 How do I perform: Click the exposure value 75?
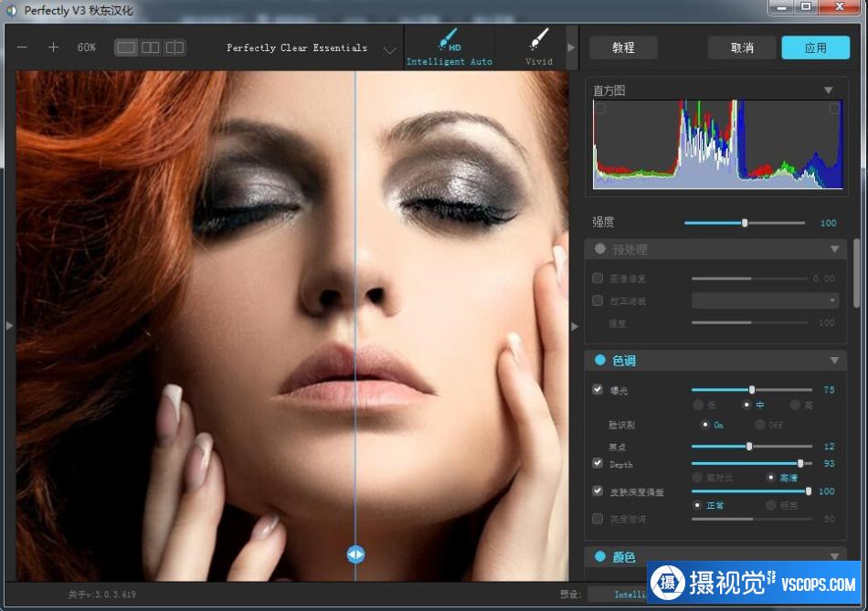[829, 390]
